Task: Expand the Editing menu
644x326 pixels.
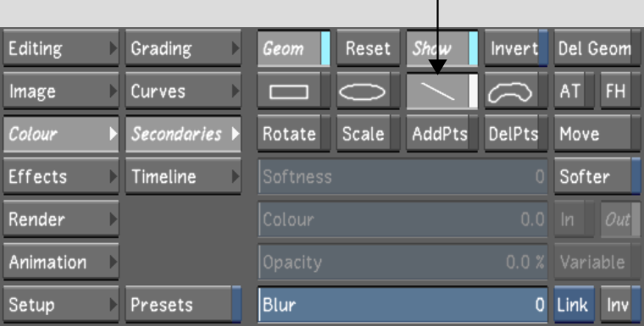Action: pyautogui.click(x=61, y=48)
